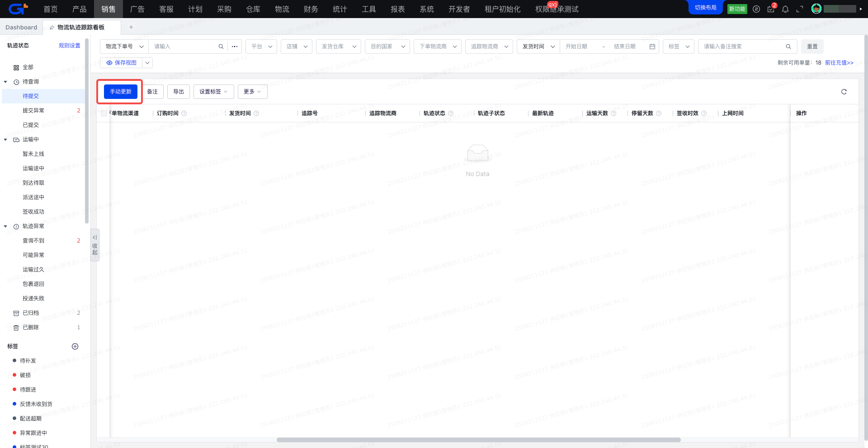868x448 pixels.
Task: Select 已删除 trash item
Action: pos(31,327)
